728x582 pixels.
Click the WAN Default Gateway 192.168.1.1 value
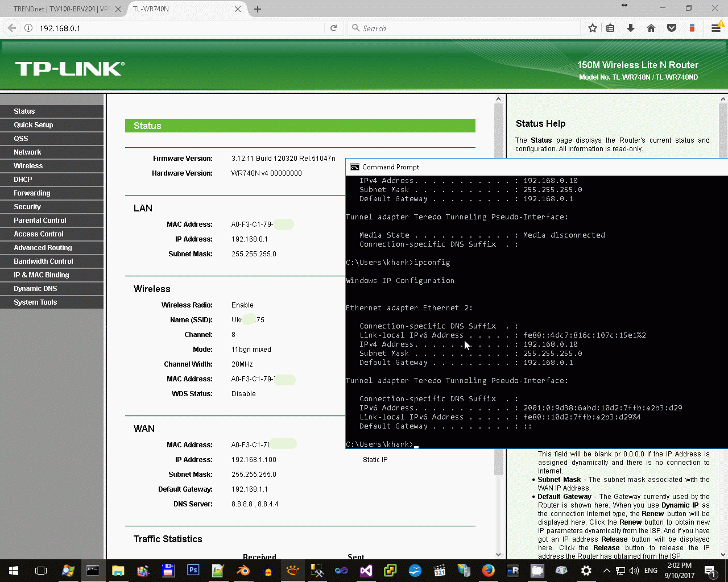249,489
